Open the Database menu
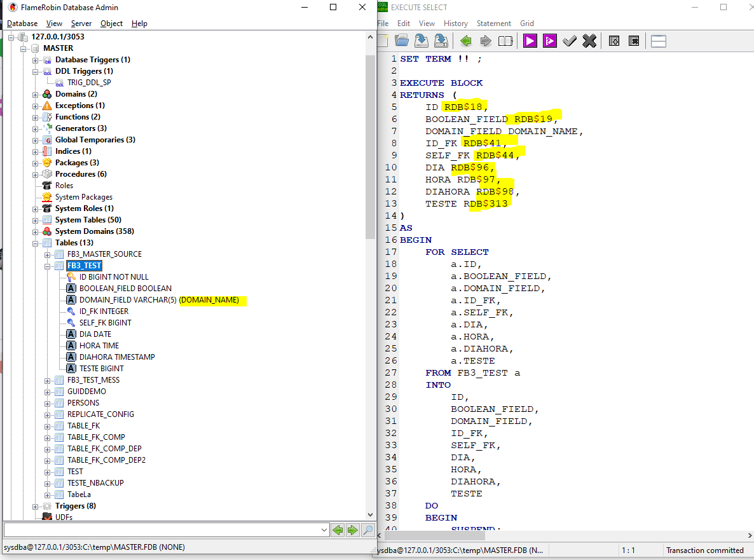The image size is (754, 560). (22, 24)
